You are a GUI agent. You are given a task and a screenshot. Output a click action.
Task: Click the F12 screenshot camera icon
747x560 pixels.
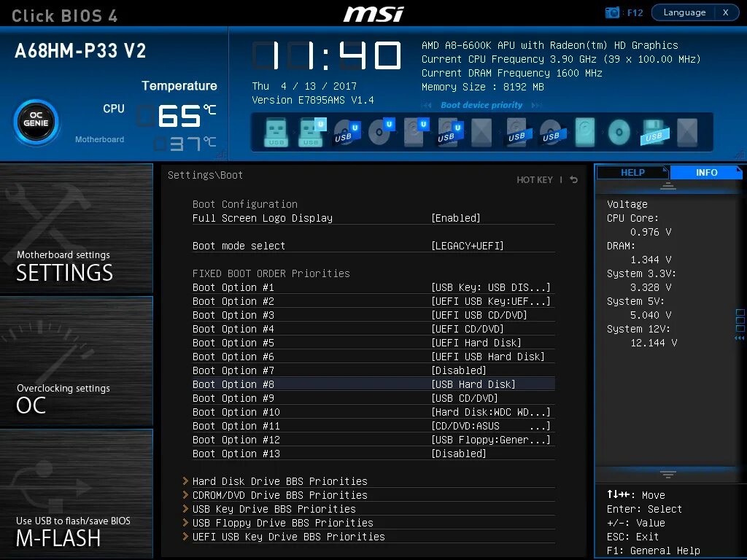[612, 12]
